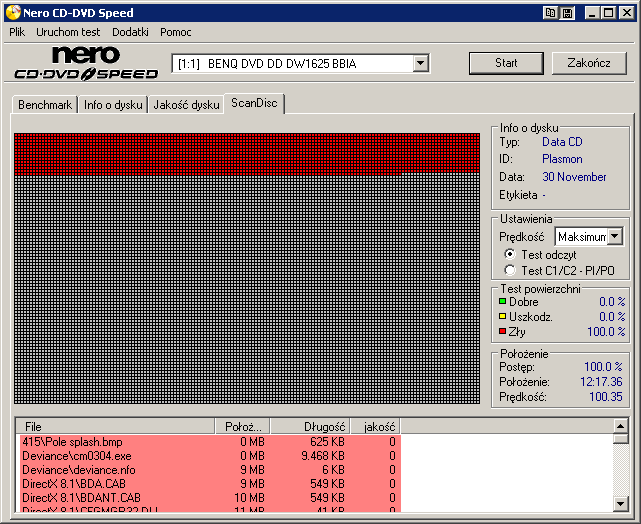The image size is (641, 524).
Task: Click the Start button
Action: (506, 63)
